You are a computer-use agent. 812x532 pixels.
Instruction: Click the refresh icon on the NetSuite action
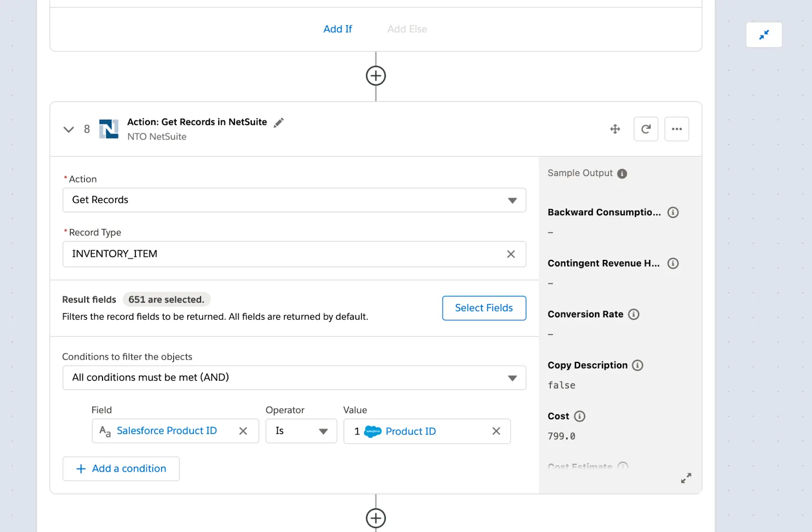pos(646,129)
